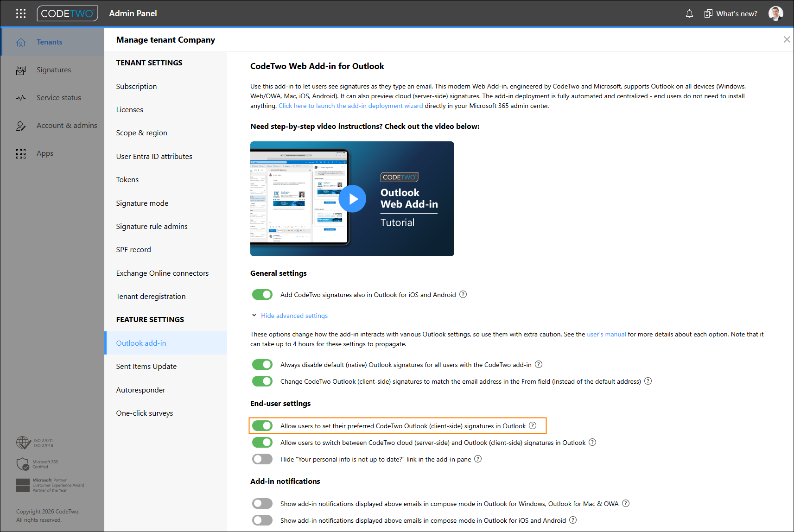Play the Outlook Web Add-in tutorial video
Viewport: 794px width, 532px height.
352,199
